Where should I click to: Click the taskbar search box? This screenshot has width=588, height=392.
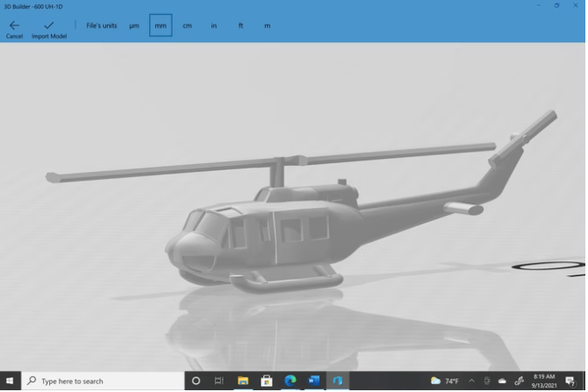[x=101, y=381]
